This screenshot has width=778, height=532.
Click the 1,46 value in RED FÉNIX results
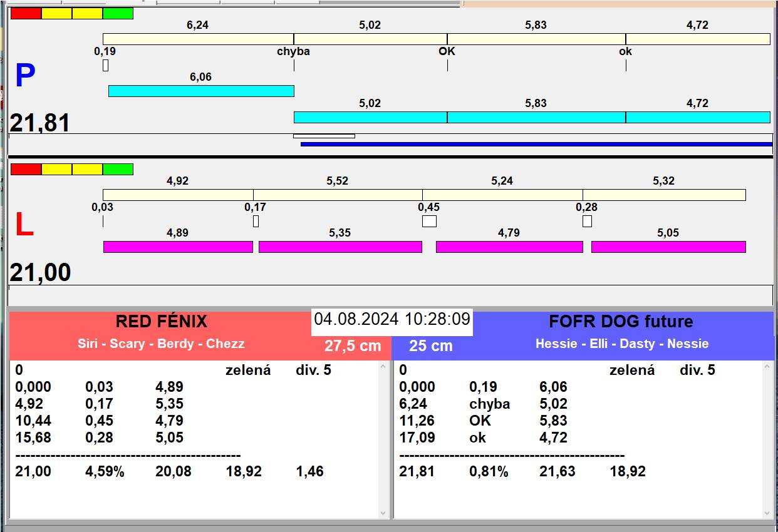(x=309, y=472)
